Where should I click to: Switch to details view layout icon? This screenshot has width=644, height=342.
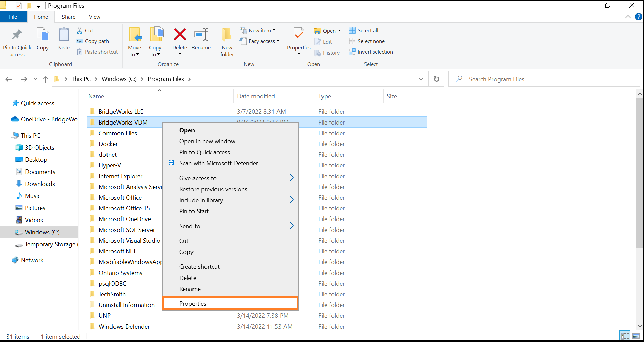[625, 336]
